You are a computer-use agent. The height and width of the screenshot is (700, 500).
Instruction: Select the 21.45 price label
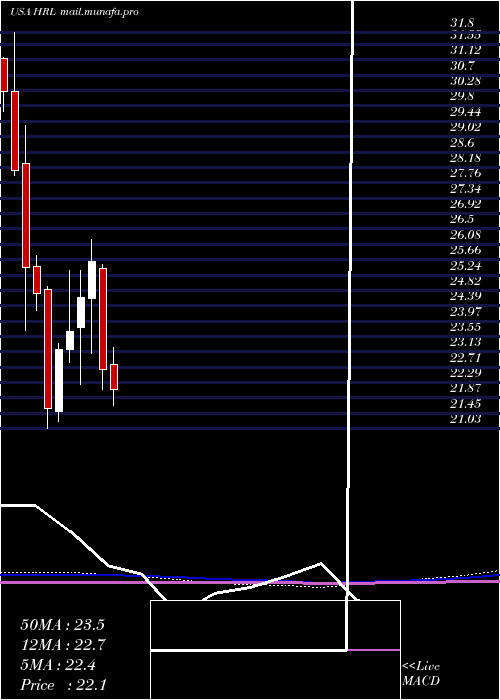[x=466, y=404]
